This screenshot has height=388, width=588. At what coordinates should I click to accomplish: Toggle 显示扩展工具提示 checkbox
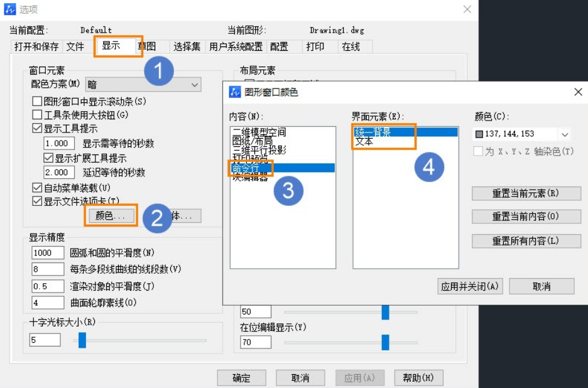click(x=48, y=158)
